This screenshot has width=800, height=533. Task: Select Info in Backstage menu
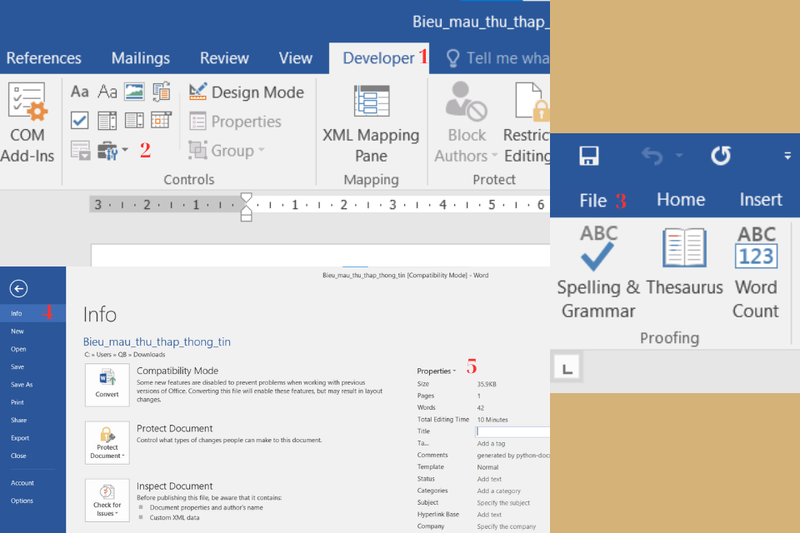click(x=33, y=313)
